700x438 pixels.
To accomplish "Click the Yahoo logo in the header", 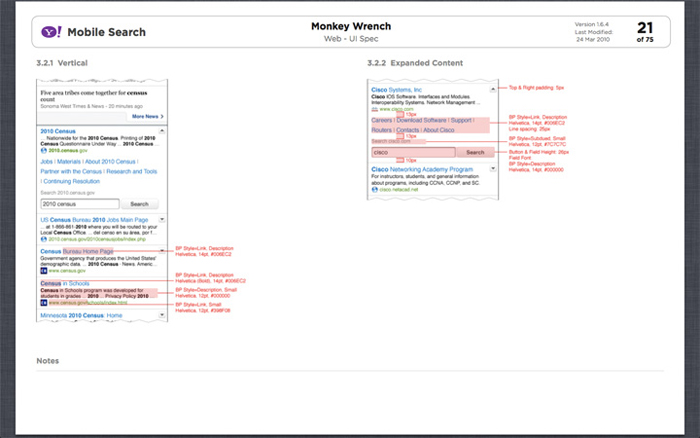I will (x=52, y=32).
